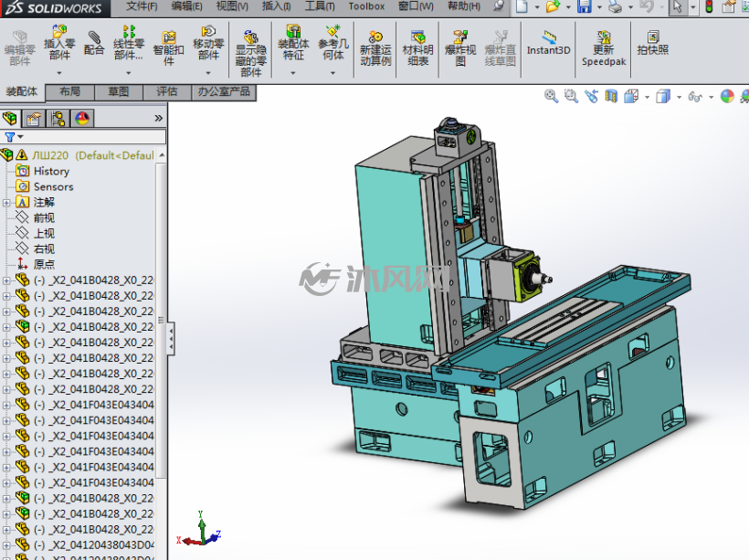Select the 前视 (Front) plane
This screenshot has height=560, width=749.
coord(44,218)
